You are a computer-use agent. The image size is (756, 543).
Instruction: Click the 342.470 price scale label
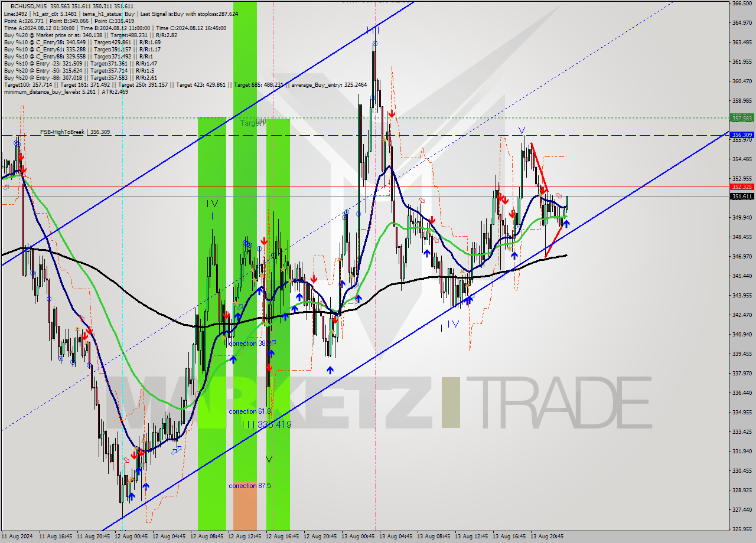pyautogui.click(x=742, y=315)
